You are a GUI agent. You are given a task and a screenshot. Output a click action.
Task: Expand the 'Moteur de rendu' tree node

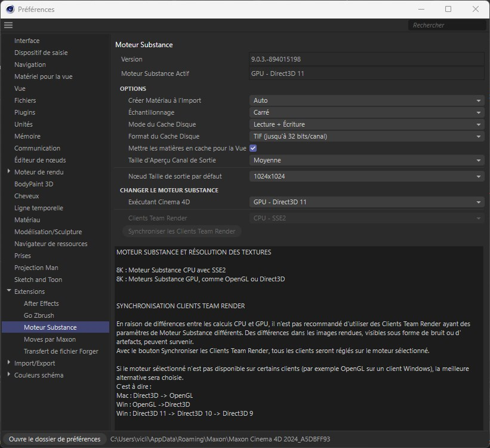click(x=9, y=172)
